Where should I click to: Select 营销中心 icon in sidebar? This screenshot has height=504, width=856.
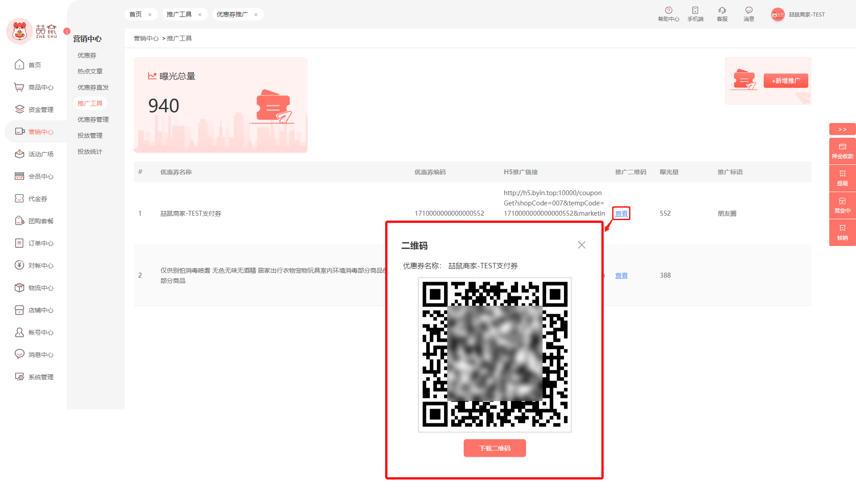(19, 131)
